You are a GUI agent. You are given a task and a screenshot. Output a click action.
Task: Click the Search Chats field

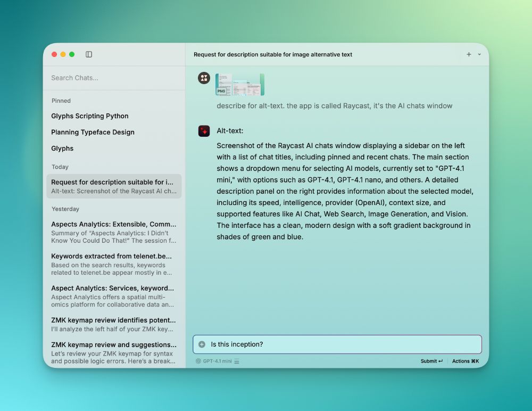pos(114,78)
